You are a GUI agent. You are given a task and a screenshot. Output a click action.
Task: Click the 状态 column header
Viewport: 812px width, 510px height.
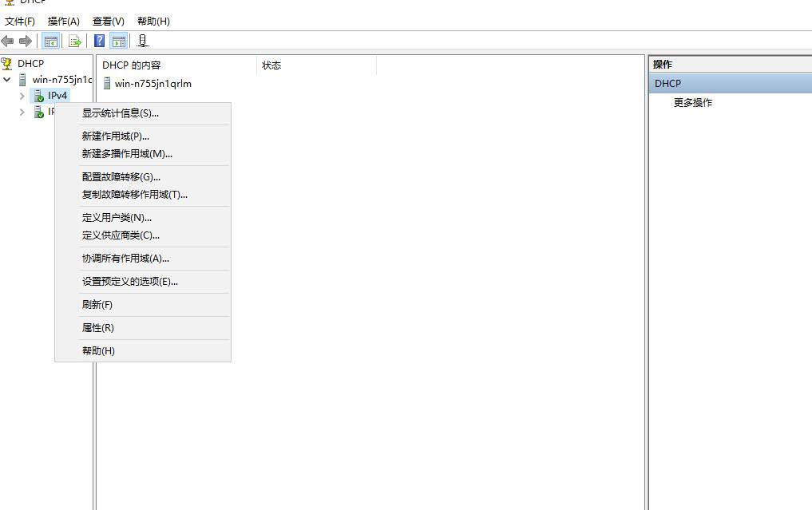click(x=271, y=65)
